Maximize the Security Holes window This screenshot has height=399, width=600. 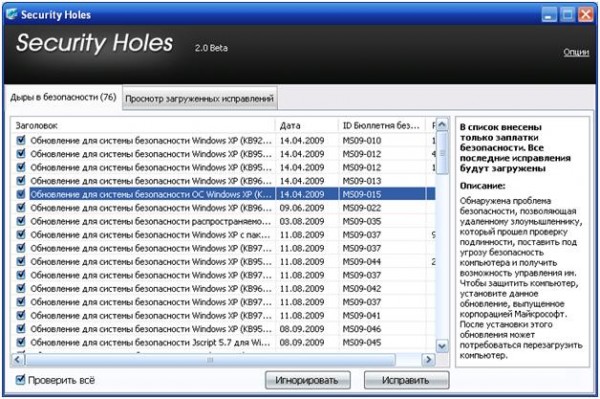pos(567,15)
